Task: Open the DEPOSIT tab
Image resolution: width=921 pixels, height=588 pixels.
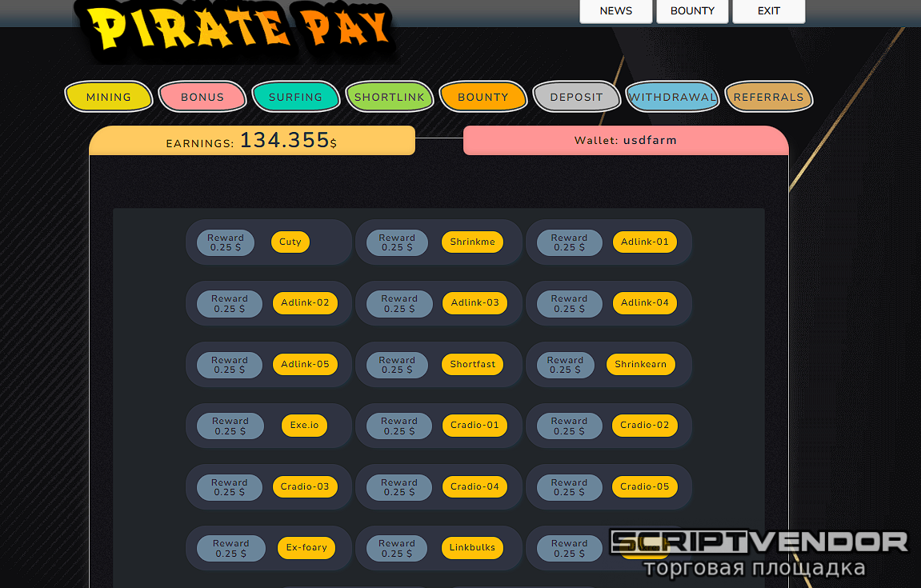Action: (x=576, y=97)
